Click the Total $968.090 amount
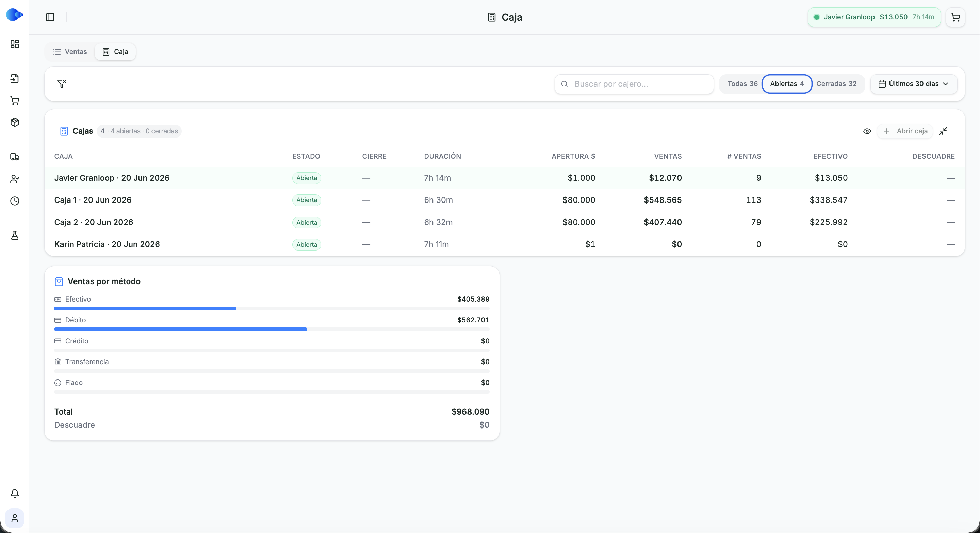Viewport: 980px width, 533px height. click(470, 411)
